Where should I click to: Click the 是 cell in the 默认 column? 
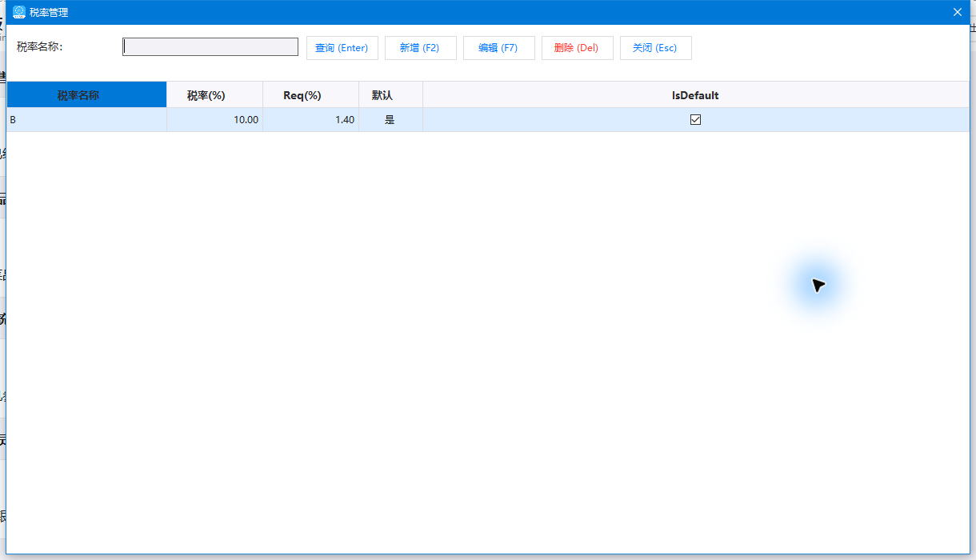pyautogui.click(x=390, y=120)
